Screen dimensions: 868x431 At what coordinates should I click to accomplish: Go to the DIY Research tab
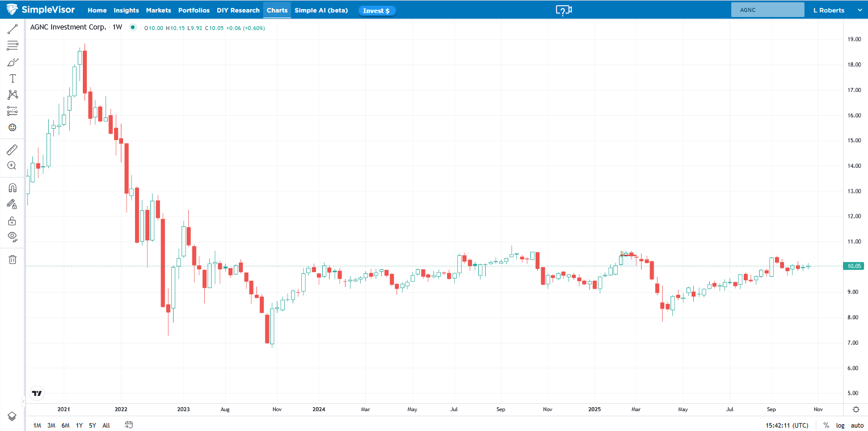tap(238, 10)
